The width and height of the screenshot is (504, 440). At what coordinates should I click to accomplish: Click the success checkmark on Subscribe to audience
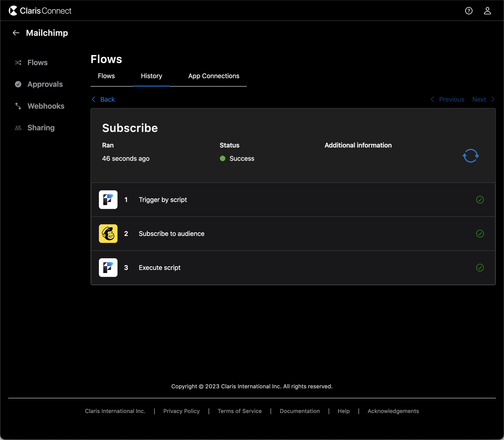[x=480, y=234]
